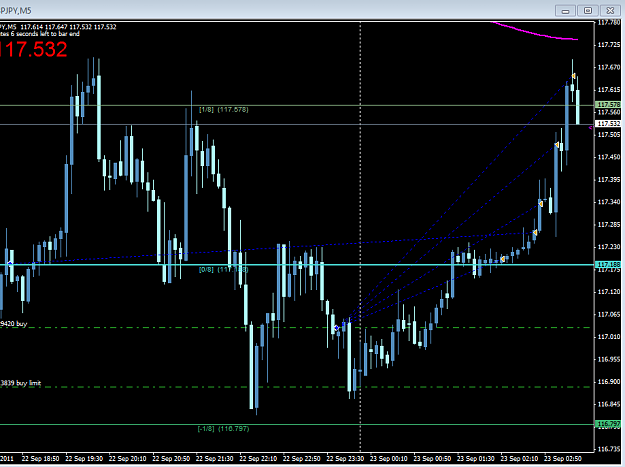The image size is (625, 467).
Task: Maximize the PJPY,M5 chart window
Action: [588, 11]
